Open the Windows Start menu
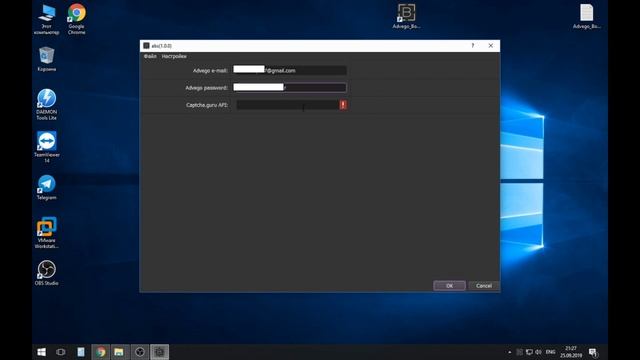 coord(41,352)
